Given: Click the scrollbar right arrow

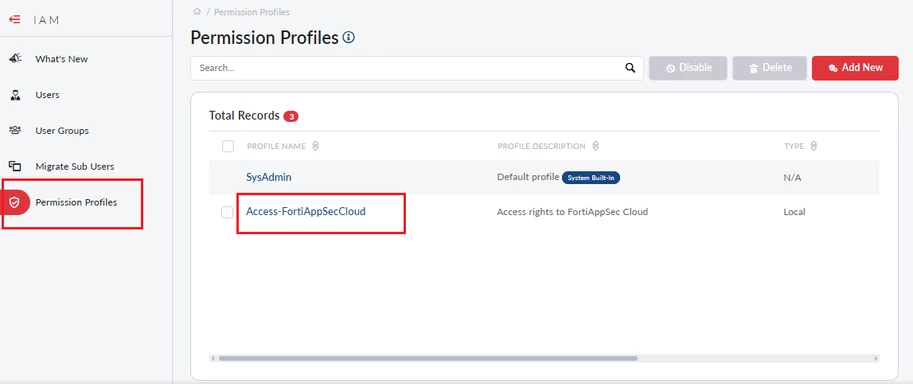Looking at the screenshot, I should pos(876,358).
